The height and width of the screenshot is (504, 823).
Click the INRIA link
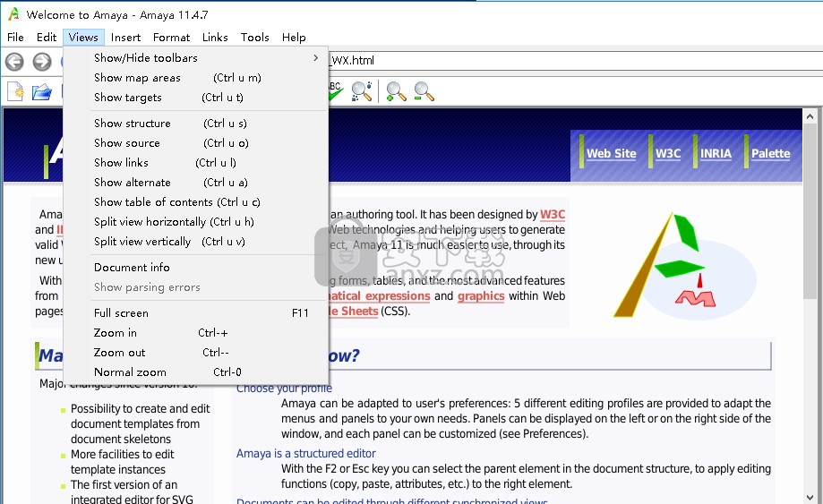[716, 154]
